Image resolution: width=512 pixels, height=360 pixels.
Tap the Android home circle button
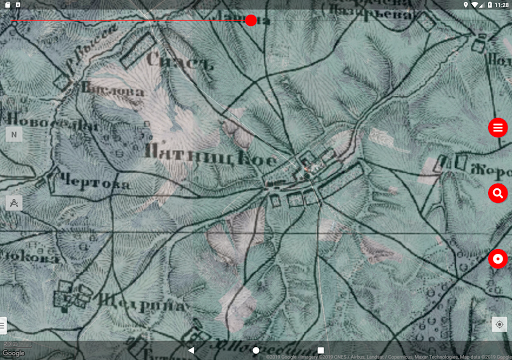(x=256, y=350)
